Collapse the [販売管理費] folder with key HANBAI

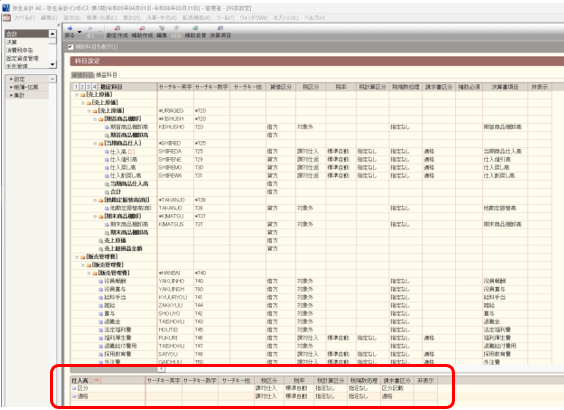(x=89, y=273)
